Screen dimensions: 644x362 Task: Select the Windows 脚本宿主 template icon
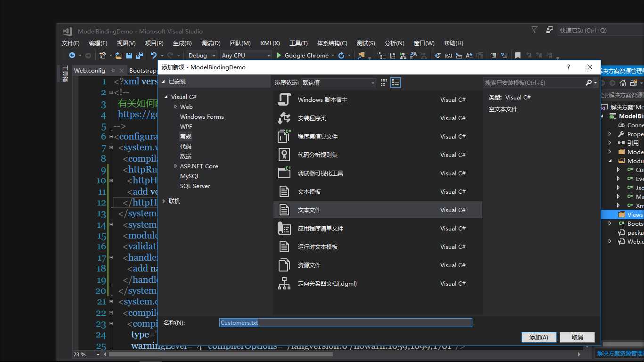point(284,99)
